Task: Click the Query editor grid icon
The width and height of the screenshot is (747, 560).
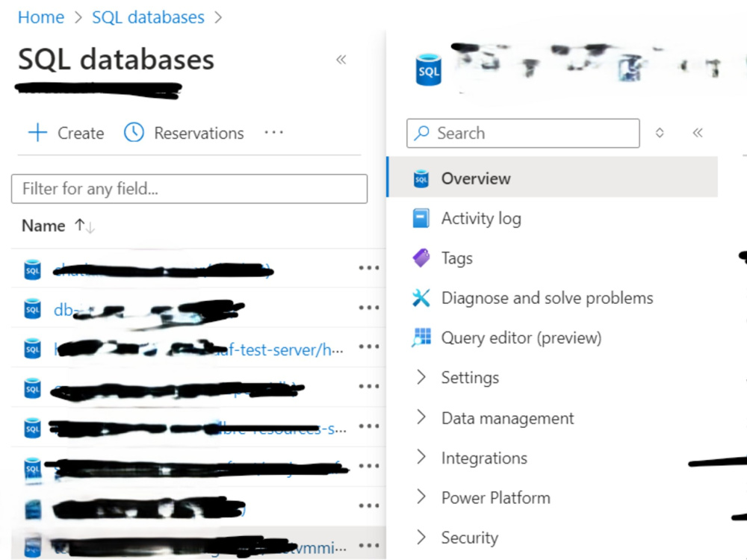Action: [x=421, y=337]
